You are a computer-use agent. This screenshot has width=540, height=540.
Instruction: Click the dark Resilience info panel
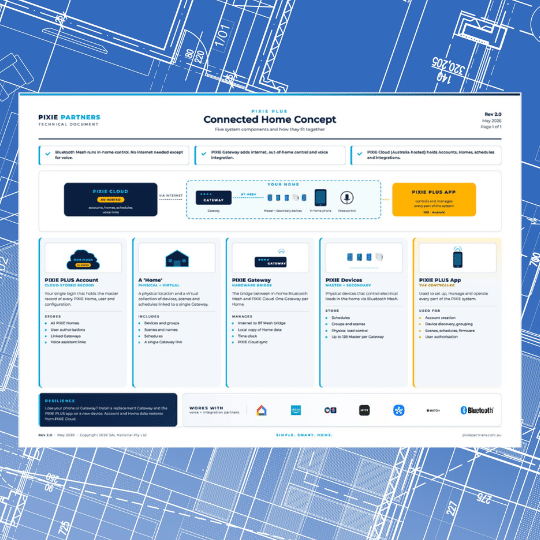(108, 410)
